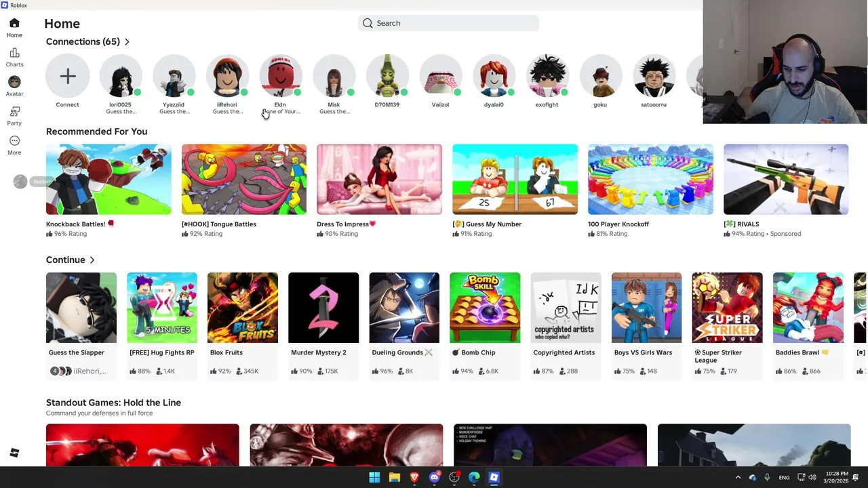The height and width of the screenshot is (488, 868).
Task: Click the Recommended For You heading
Action: pos(96,131)
